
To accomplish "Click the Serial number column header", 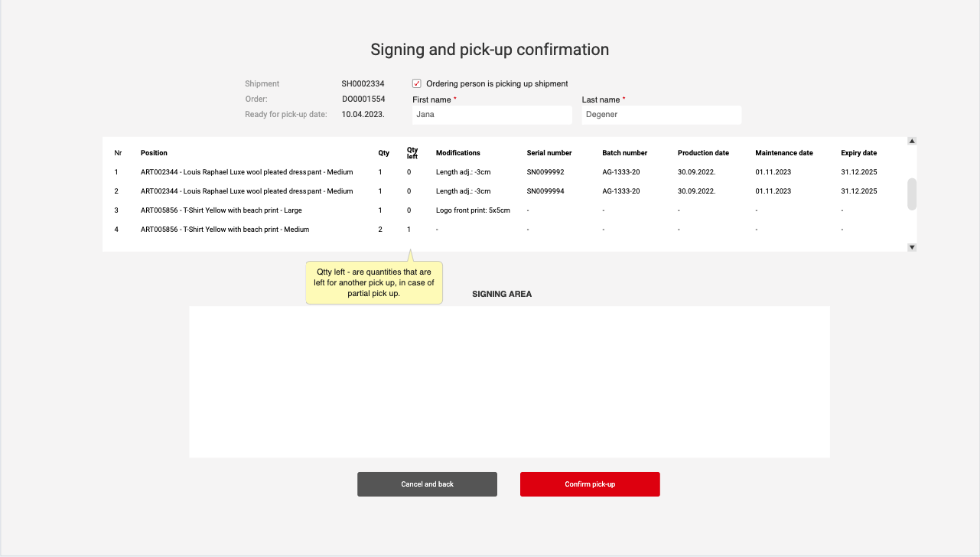I will (x=549, y=153).
